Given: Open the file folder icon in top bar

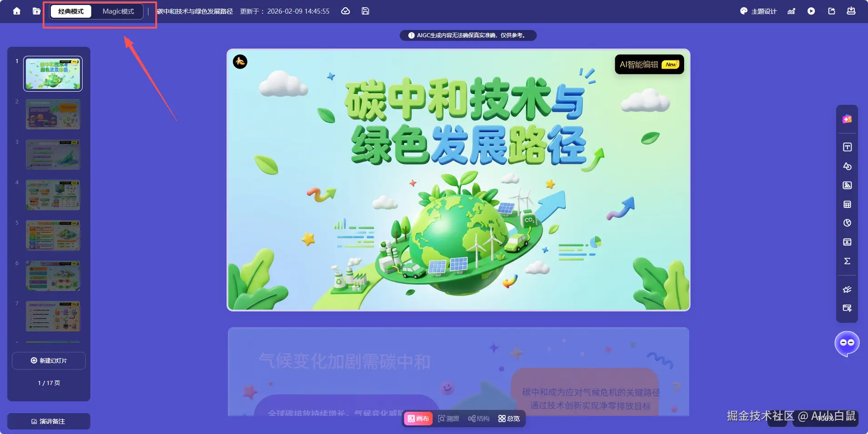Looking at the screenshot, I should click(x=36, y=11).
